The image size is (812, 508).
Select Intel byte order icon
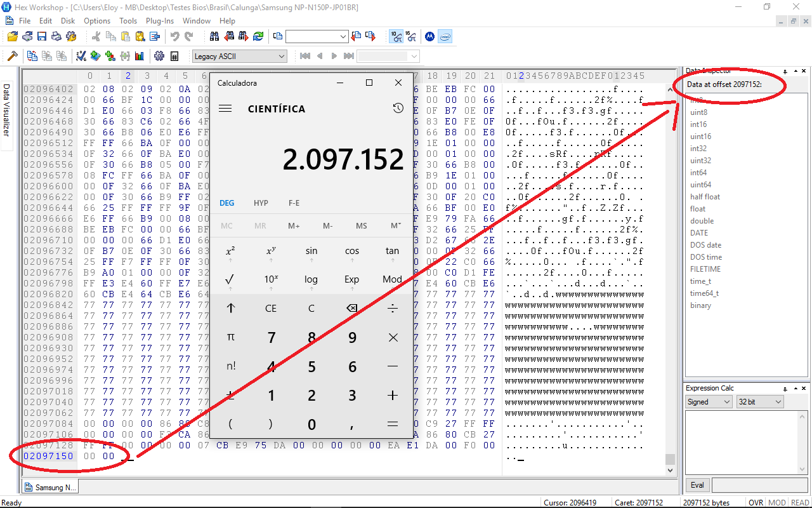point(445,36)
